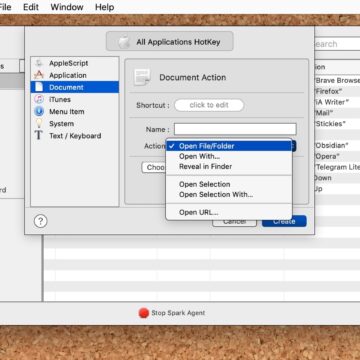The image size is (360, 360).
Task: Select the Menu Item row label
Action: click(x=67, y=112)
